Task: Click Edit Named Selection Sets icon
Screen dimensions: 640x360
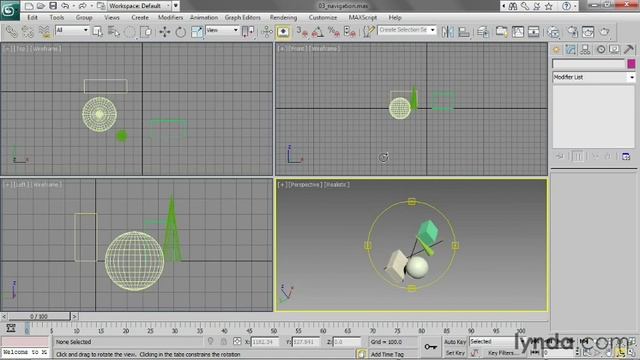Action: (368, 31)
